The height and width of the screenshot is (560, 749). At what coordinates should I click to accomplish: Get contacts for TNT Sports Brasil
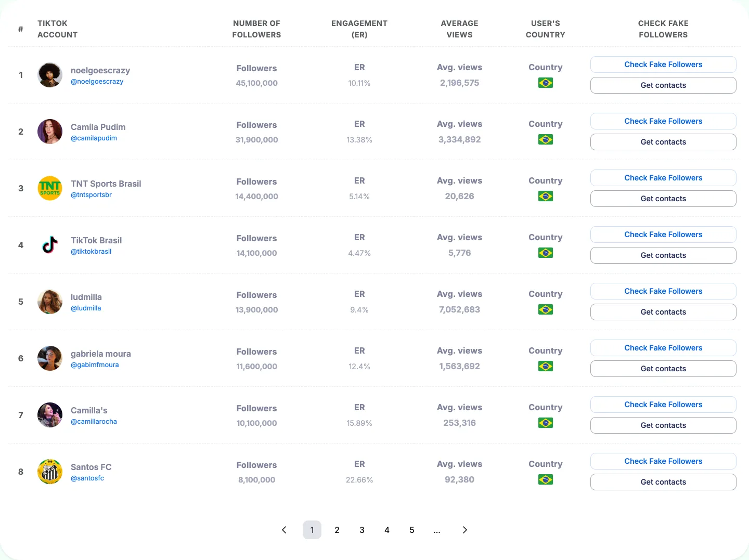663,199
